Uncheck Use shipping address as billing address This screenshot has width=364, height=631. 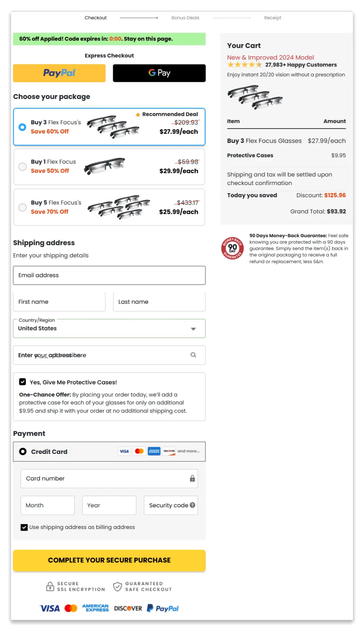(x=23, y=527)
